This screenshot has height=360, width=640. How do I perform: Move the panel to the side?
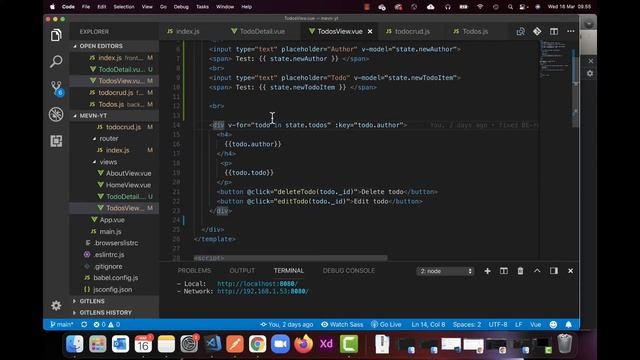554,271
